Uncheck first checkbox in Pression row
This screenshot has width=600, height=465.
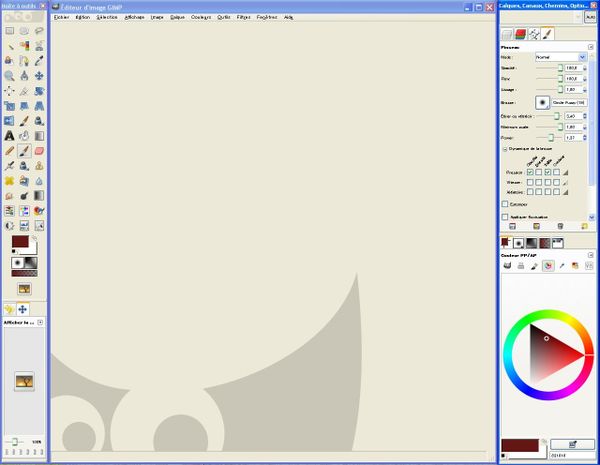click(530, 172)
